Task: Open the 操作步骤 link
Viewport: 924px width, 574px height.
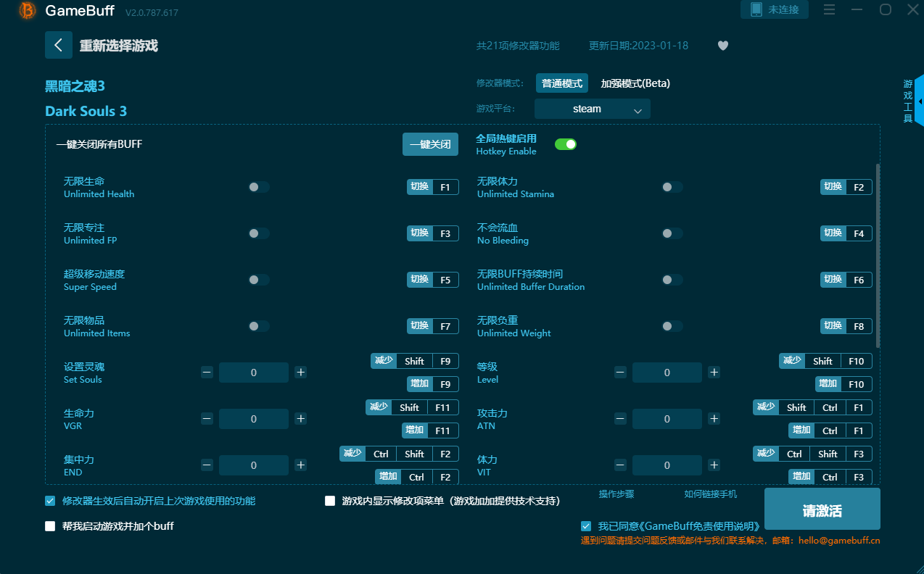Action: click(616, 494)
